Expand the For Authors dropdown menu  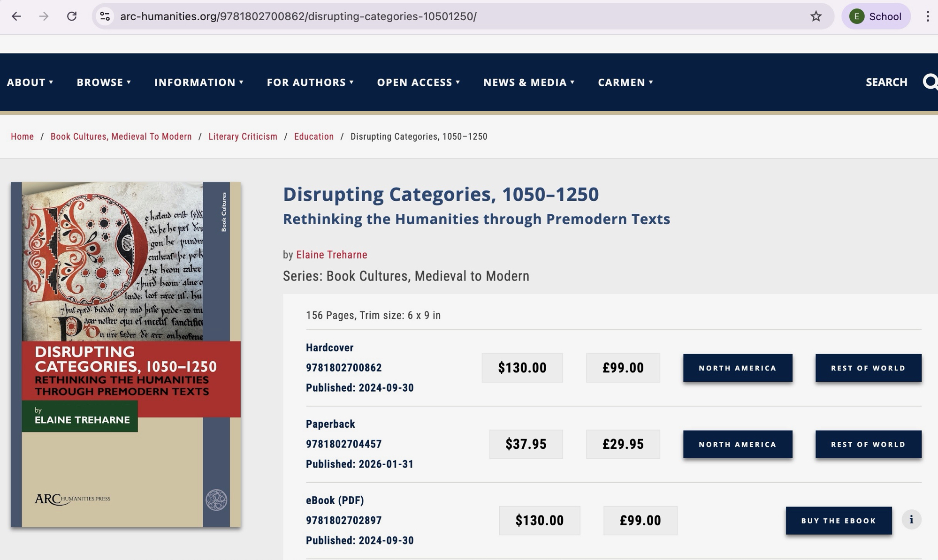tap(310, 82)
